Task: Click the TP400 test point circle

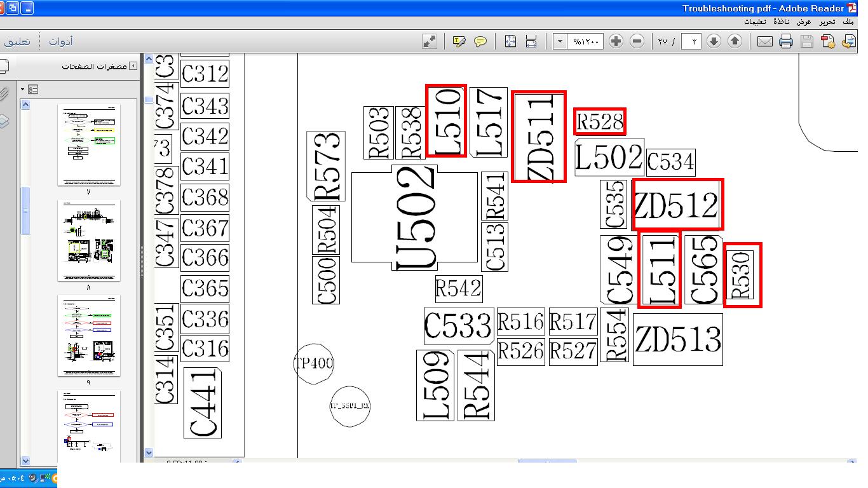Action: 314,364
